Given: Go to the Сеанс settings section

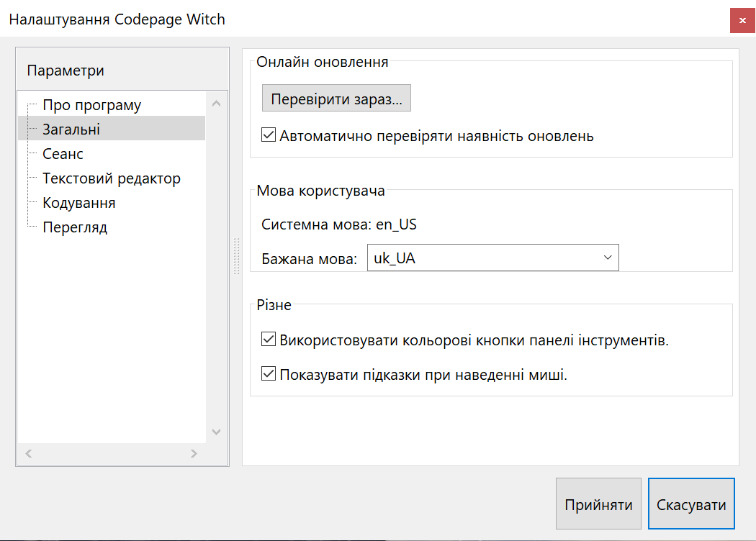Looking at the screenshot, I should [x=63, y=154].
